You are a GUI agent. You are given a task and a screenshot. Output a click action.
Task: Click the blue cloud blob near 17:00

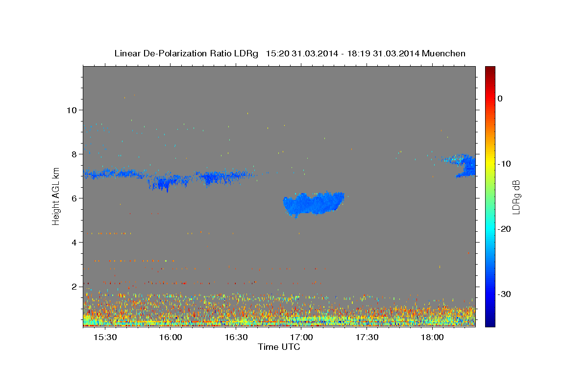click(314, 204)
